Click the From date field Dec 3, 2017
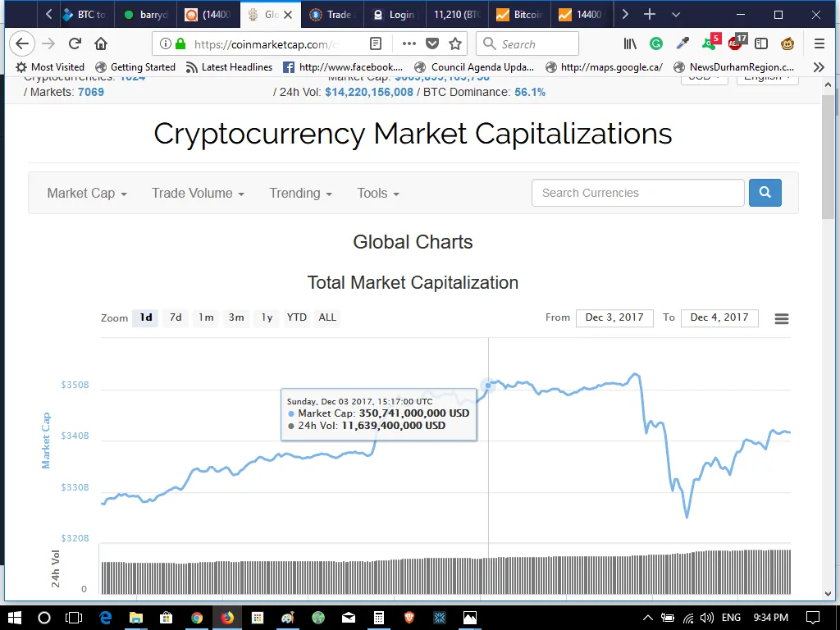The width and height of the screenshot is (840, 630). click(614, 317)
